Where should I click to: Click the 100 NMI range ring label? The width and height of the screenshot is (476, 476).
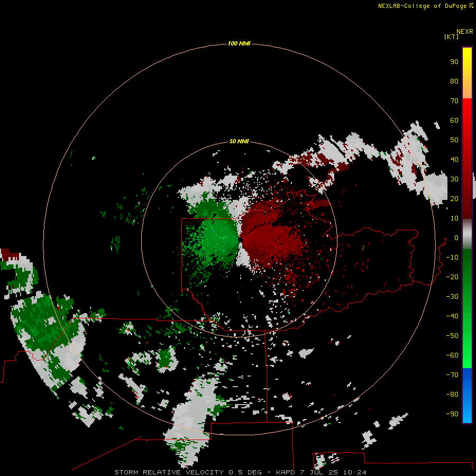[x=239, y=43]
